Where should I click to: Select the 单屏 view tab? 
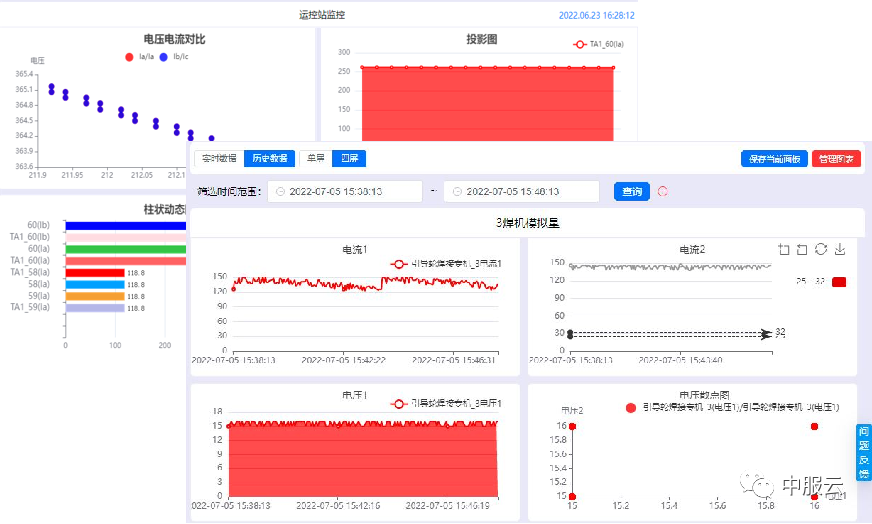315,159
